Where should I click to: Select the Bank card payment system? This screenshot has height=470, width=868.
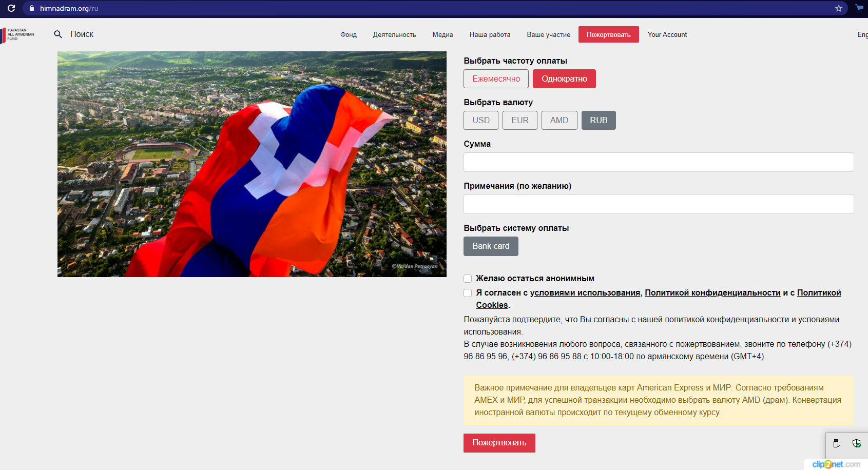(491, 246)
